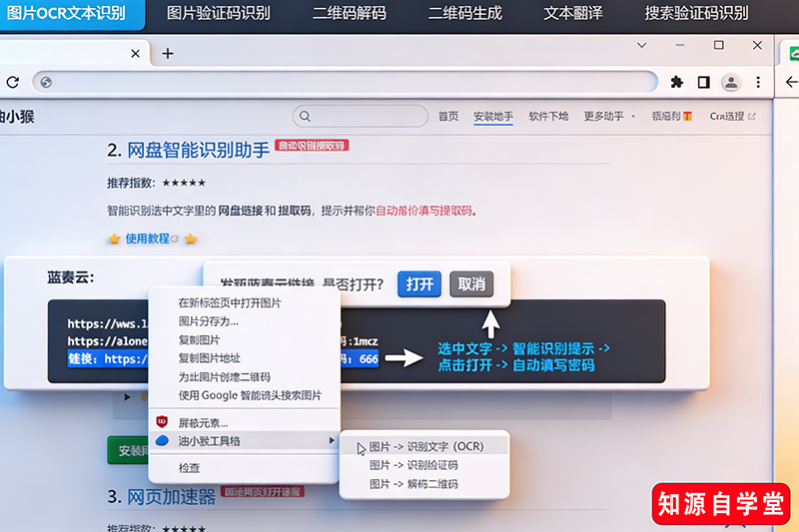Click the browser extensions puzzle icon
Image resolution: width=799 pixels, height=532 pixels.
click(x=677, y=82)
